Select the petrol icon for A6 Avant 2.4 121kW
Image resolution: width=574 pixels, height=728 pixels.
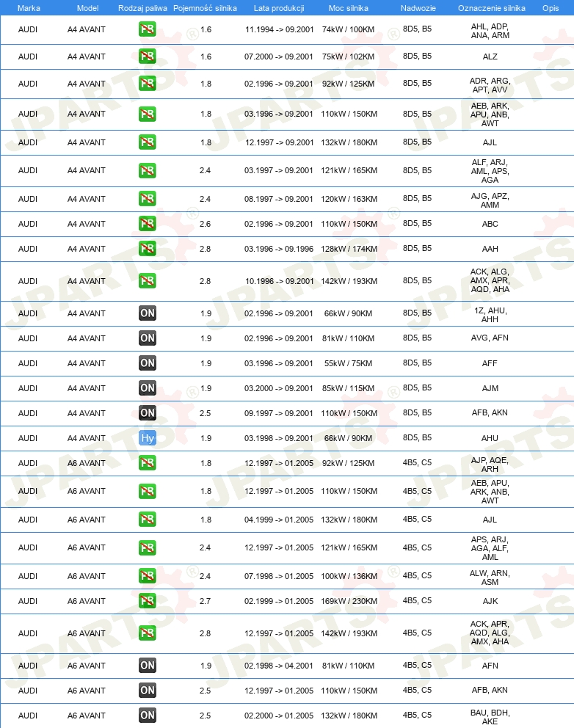(x=148, y=548)
